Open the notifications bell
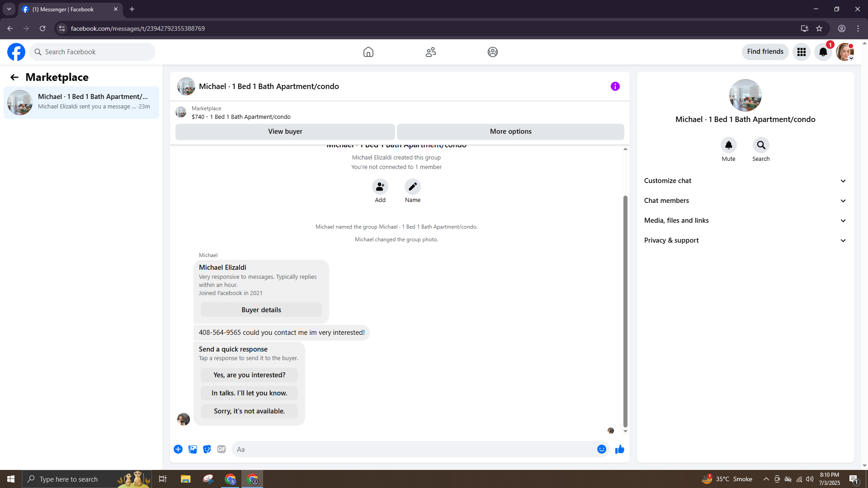The image size is (868, 488). coord(823,52)
